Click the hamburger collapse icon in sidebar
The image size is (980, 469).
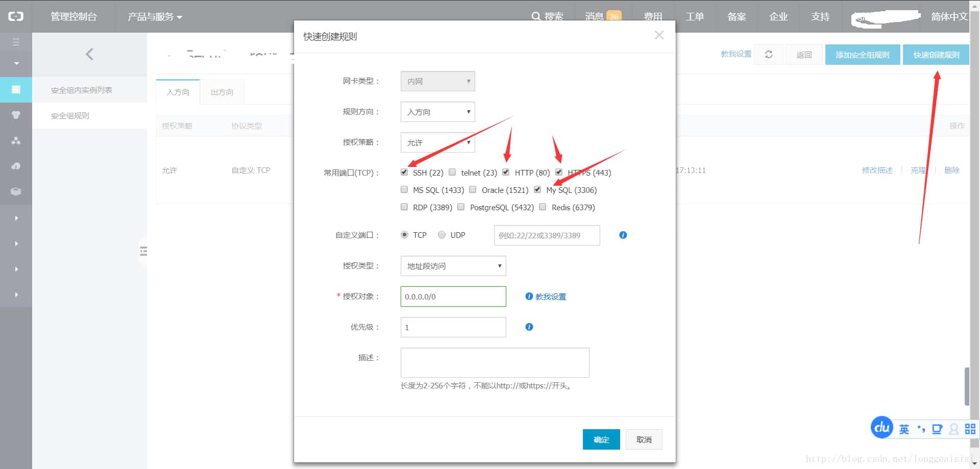click(x=16, y=41)
